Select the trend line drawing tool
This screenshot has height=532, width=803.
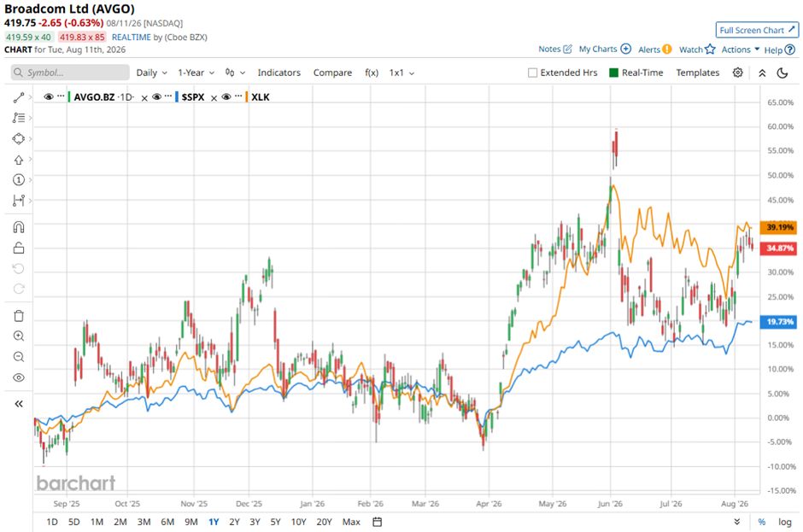pyautogui.click(x=19, y=97)
